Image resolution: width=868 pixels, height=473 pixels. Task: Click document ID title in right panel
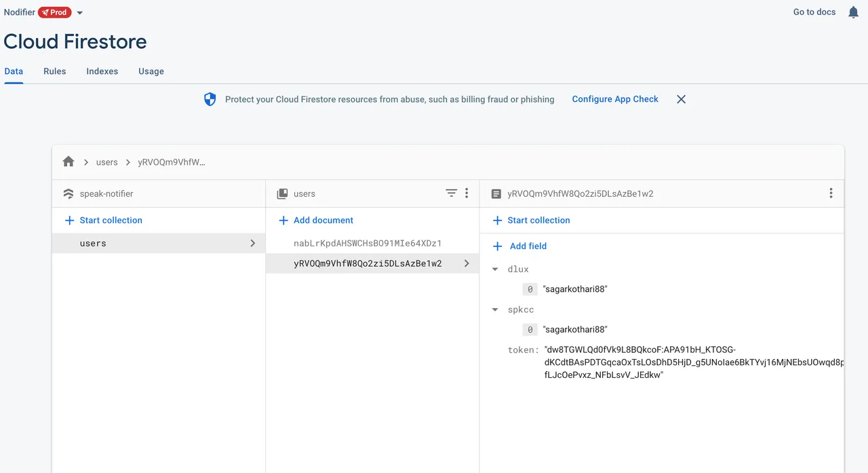click(x=580, y=193)
